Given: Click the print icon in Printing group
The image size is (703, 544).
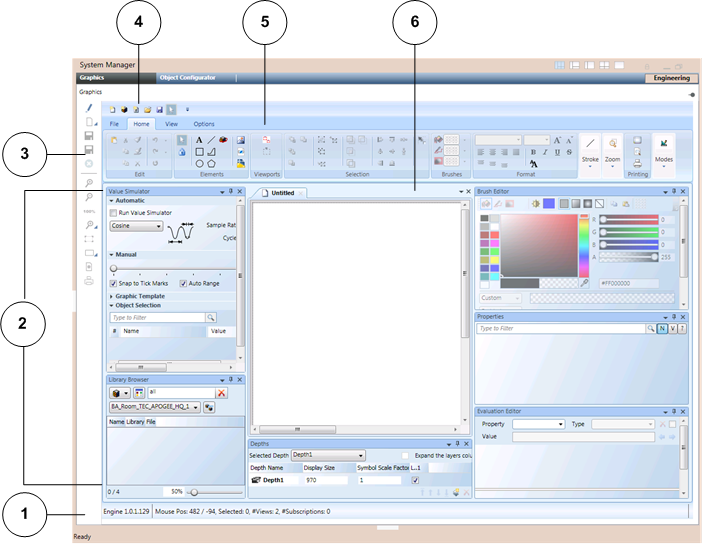Looking at the screenshot, I should pyautogui.click(x=638, y=163).
